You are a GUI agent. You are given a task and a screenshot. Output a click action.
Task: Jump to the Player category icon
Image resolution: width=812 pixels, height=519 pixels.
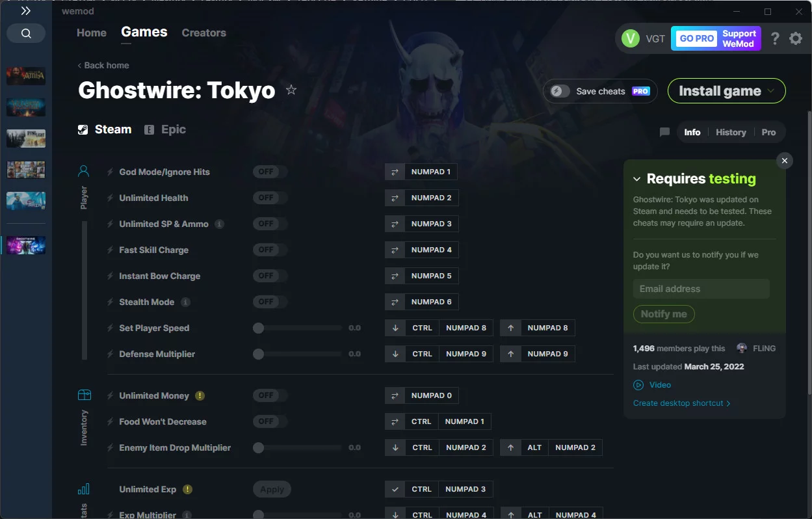pyautogui.click(x=84, y=171)
